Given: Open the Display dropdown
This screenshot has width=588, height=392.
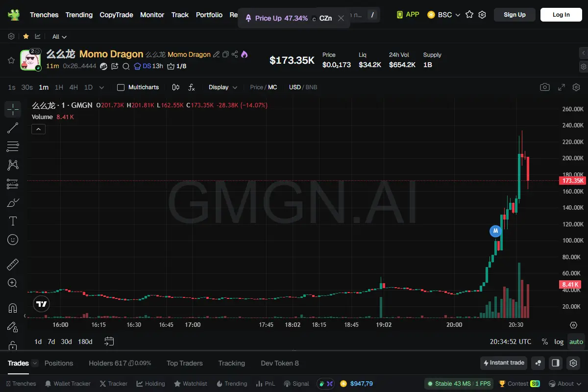Looking at the screenshot, I should click(x=223, y=87).
